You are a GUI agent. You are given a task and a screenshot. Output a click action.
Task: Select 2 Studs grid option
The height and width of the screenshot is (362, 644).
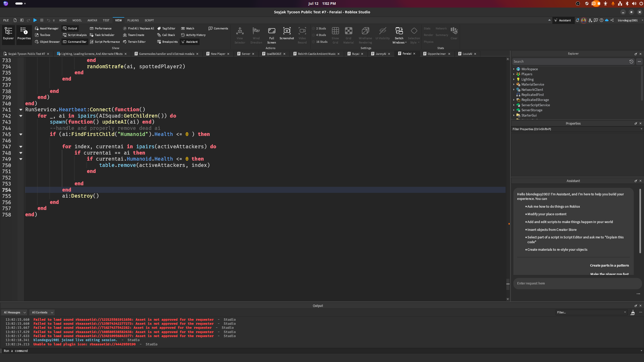pyautogui.click(x=319, y=28)
